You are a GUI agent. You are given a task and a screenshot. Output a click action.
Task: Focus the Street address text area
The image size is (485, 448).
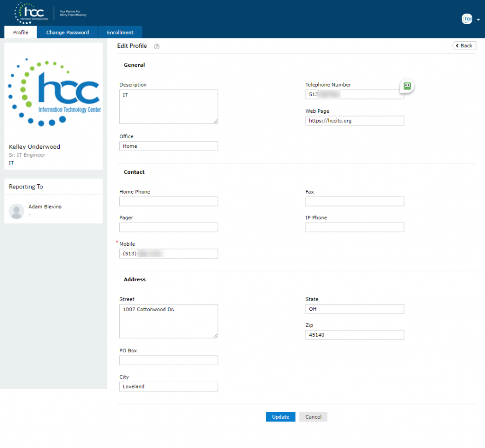coord(169,321)
